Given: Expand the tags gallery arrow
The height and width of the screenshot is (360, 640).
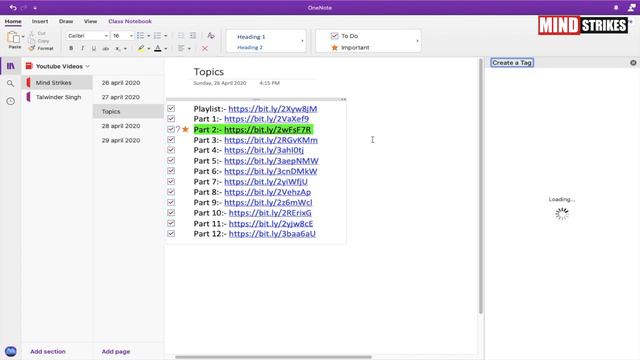Looking at the screenshot, I should pos(417,41).
